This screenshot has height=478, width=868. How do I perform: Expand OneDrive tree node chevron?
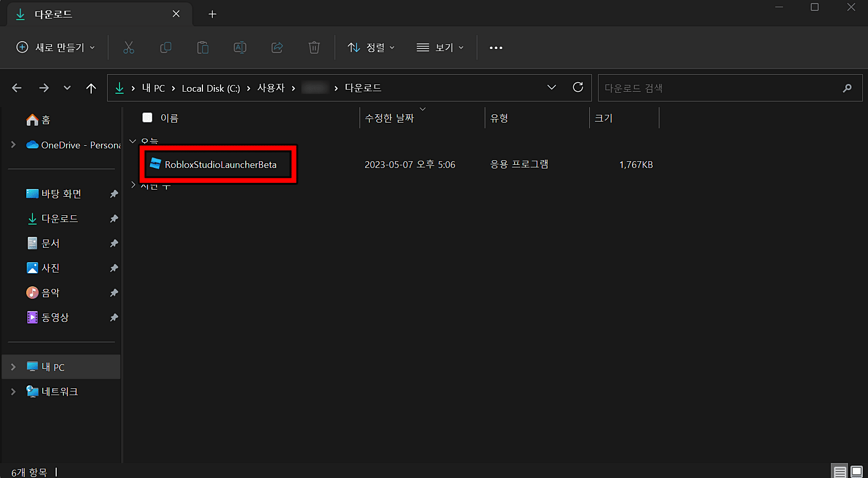13,145
